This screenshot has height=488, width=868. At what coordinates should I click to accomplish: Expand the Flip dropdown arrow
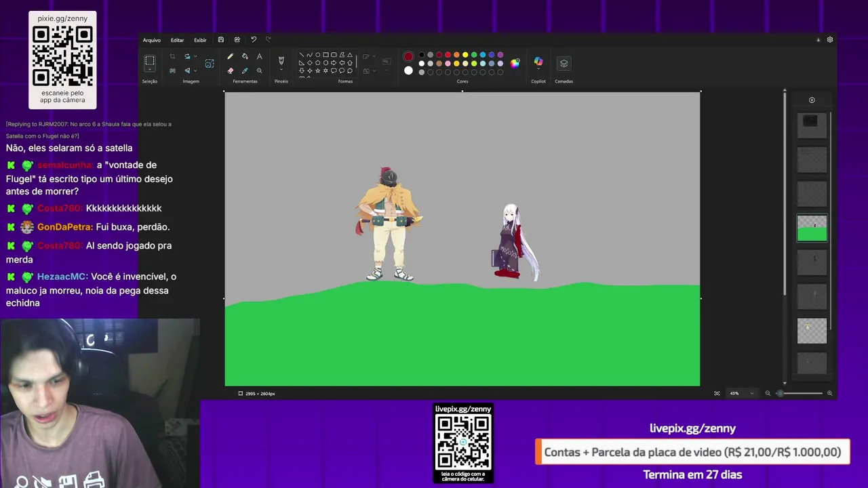click(195, 70)
